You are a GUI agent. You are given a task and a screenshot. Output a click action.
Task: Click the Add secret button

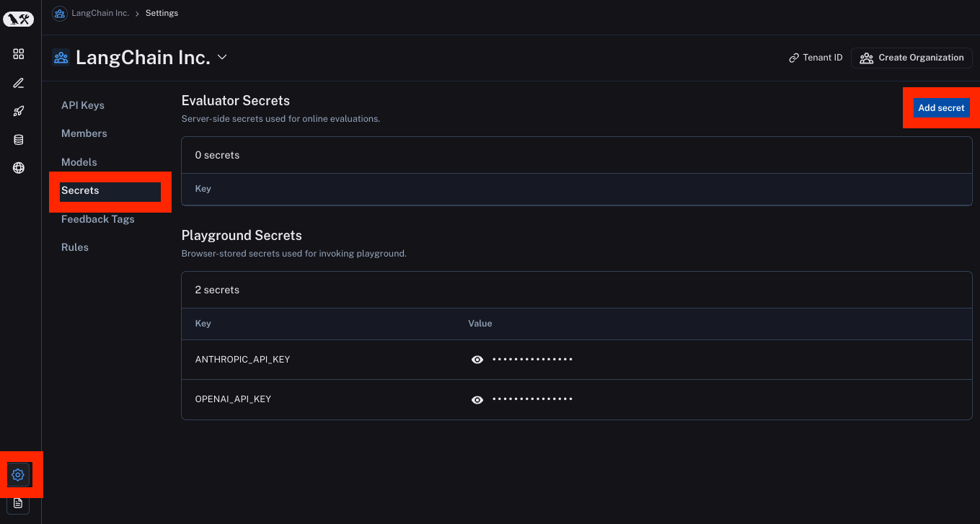point(941,107)
